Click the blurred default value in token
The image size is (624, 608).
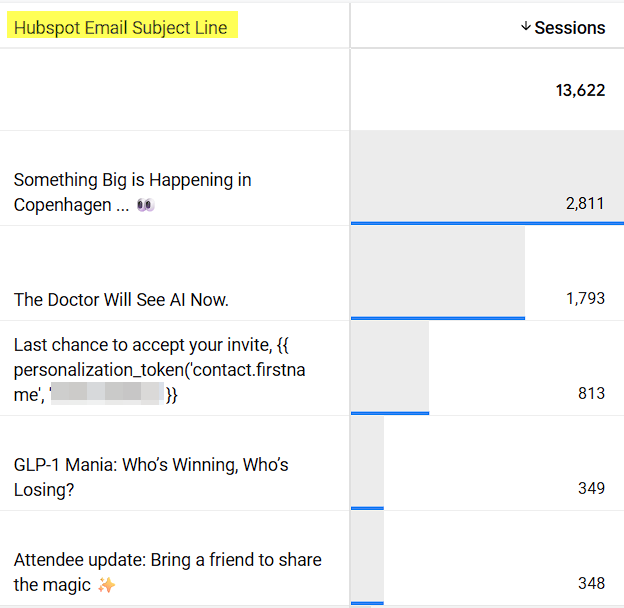(x=107, y=394)
